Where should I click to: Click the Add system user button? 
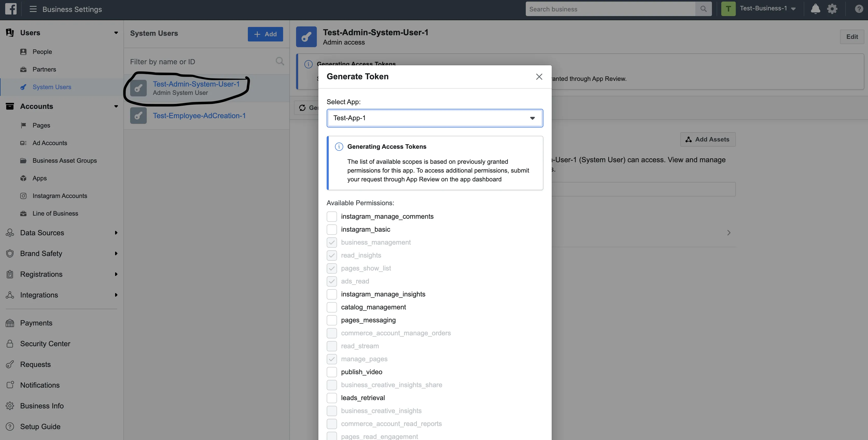[265, 34]
